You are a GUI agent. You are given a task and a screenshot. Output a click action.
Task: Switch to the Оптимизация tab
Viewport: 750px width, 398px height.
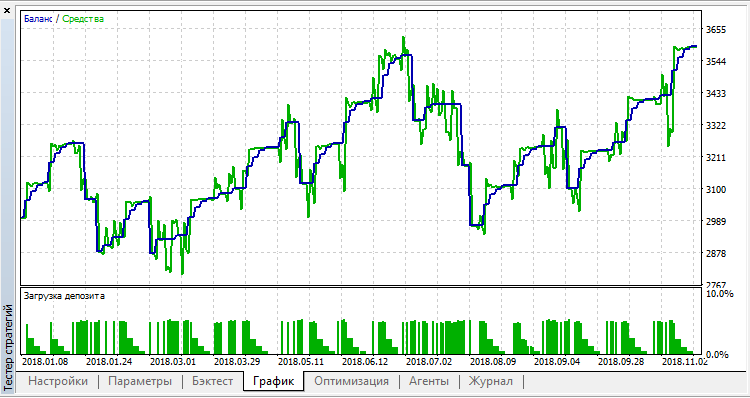351,381
